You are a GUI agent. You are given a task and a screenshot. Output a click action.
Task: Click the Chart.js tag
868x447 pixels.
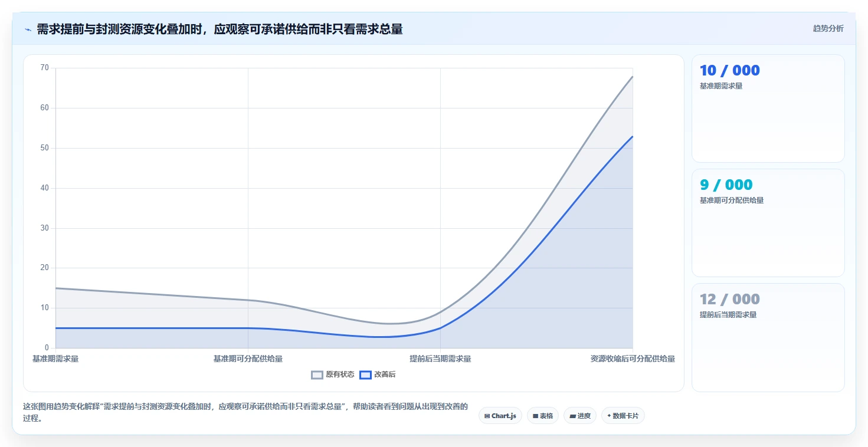point(500,416)
